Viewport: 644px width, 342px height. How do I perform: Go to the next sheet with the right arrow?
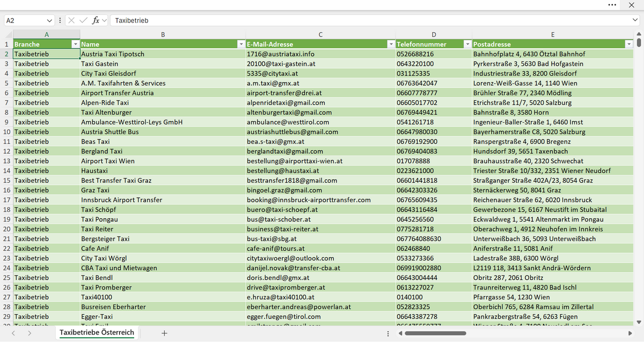pyautogui.click(x=30, y=333)
